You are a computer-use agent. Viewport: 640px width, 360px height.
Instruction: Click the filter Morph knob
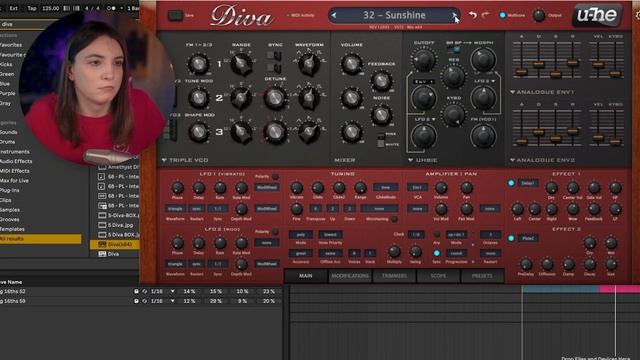click(x=483, y=60)
